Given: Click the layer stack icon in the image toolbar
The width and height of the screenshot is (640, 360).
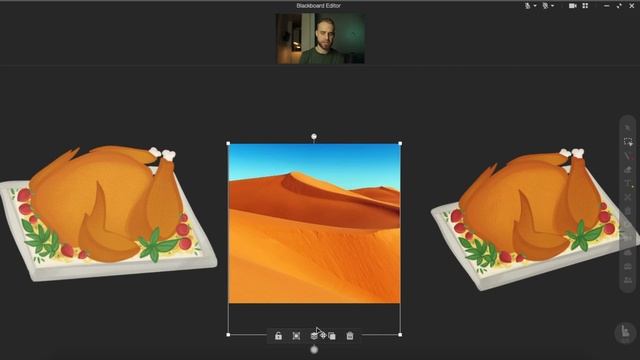Looking at the screenshot, I should tap(313, 336).
